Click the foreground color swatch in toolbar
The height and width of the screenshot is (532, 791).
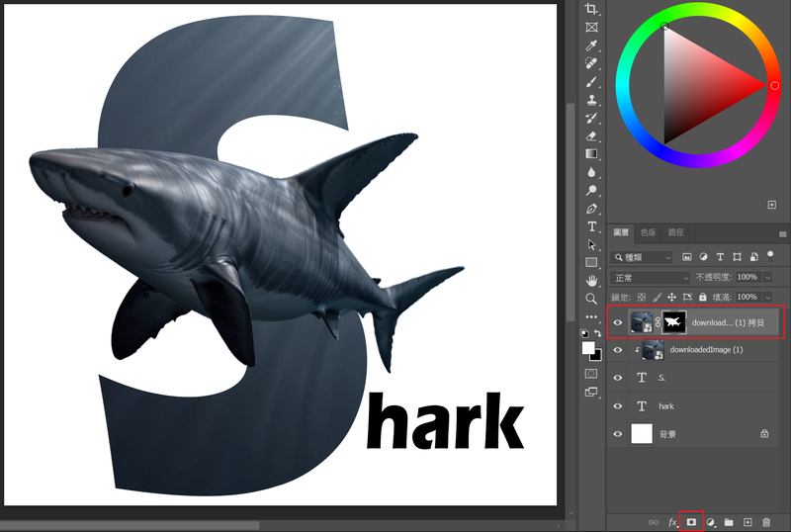tap(588, 348)
